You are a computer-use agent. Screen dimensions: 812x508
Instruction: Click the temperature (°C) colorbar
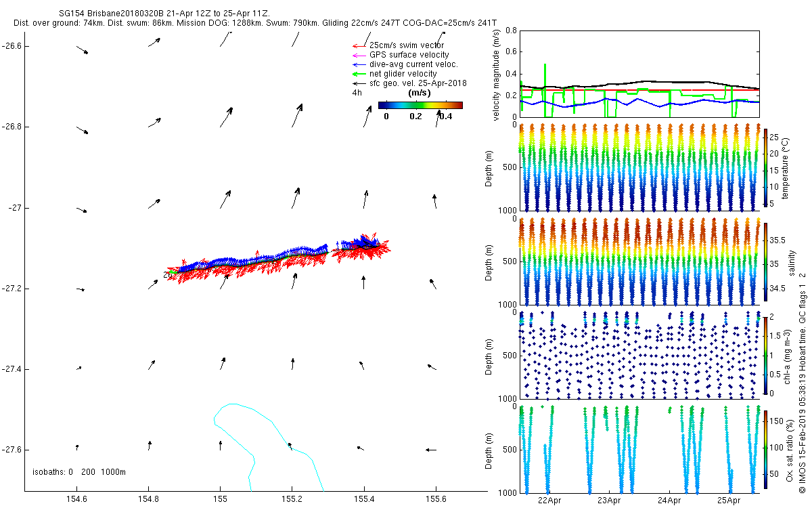click(766, 166)
